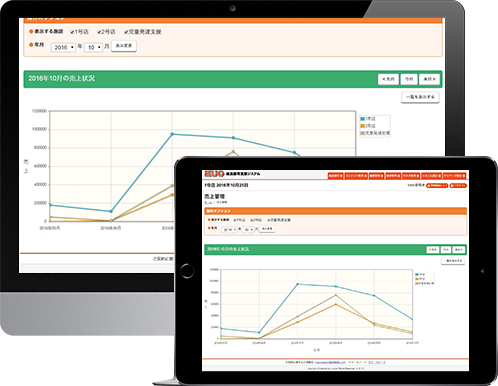
Task: Click the first red-orange pill button beside 管理者 on tablet
Action: [x=437, y=185]
